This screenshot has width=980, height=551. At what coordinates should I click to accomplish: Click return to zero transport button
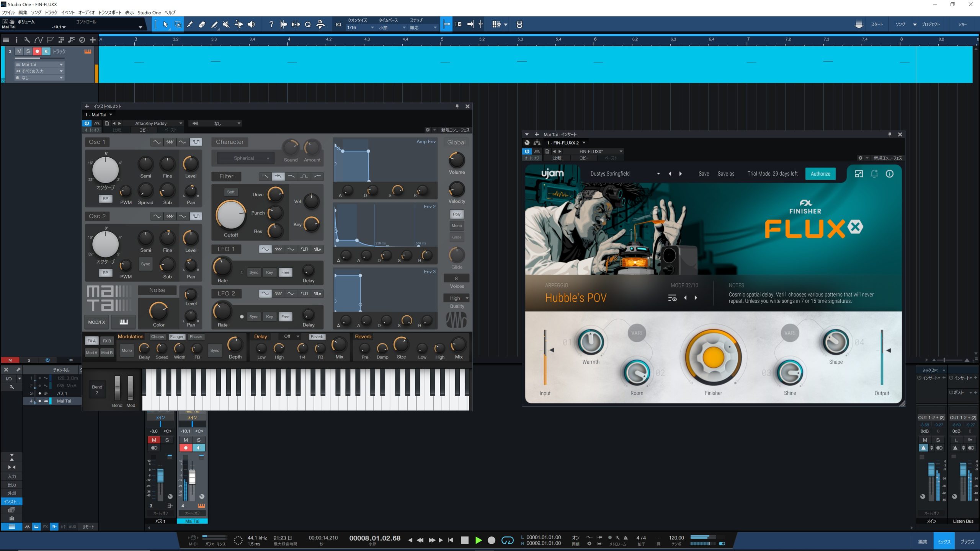pyautogui.click(x=451, y=540)
